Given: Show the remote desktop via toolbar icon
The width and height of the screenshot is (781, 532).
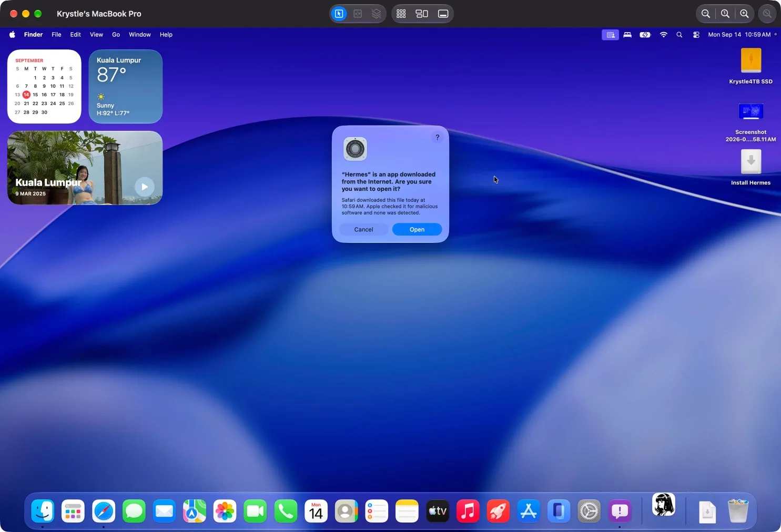Looking at the screenshot, I should tap(443, 14).
